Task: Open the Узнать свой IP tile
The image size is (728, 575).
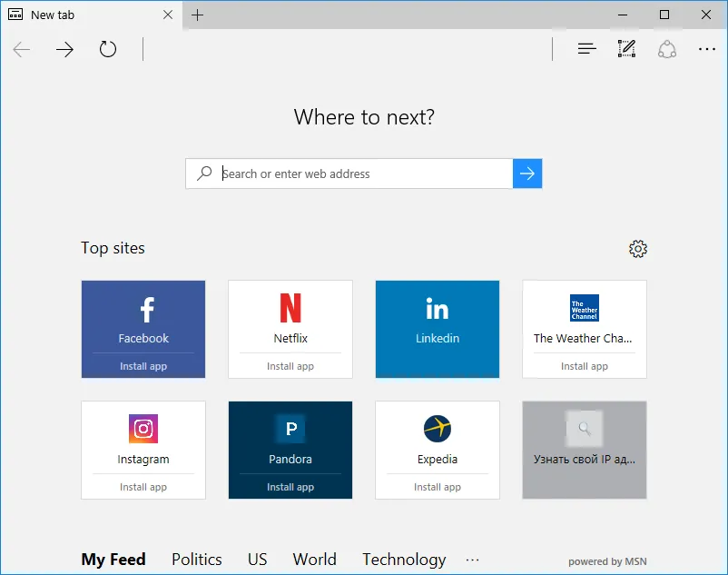Action: coord(584,450)
